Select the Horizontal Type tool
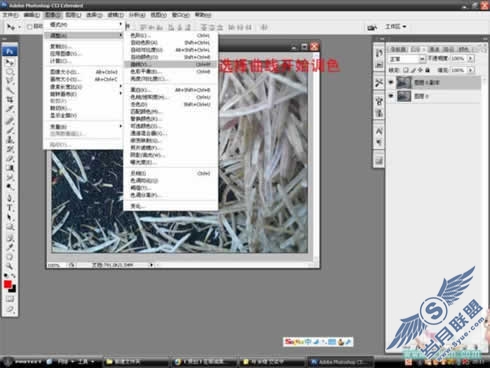This screenshot has height=368, width=490. click(10, 208)
